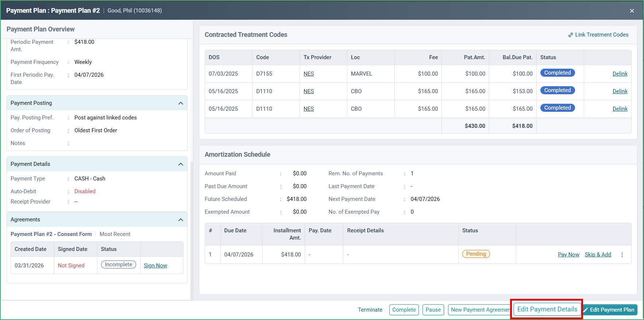Click the pencil icon on Edit Payment Plan
644x320 pixels.
pos(586,310)
